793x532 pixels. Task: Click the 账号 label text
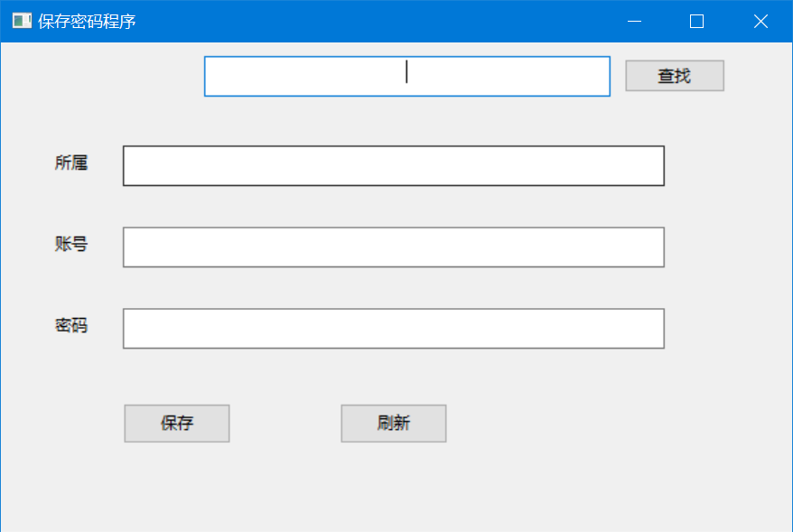[x=71, y=244]
